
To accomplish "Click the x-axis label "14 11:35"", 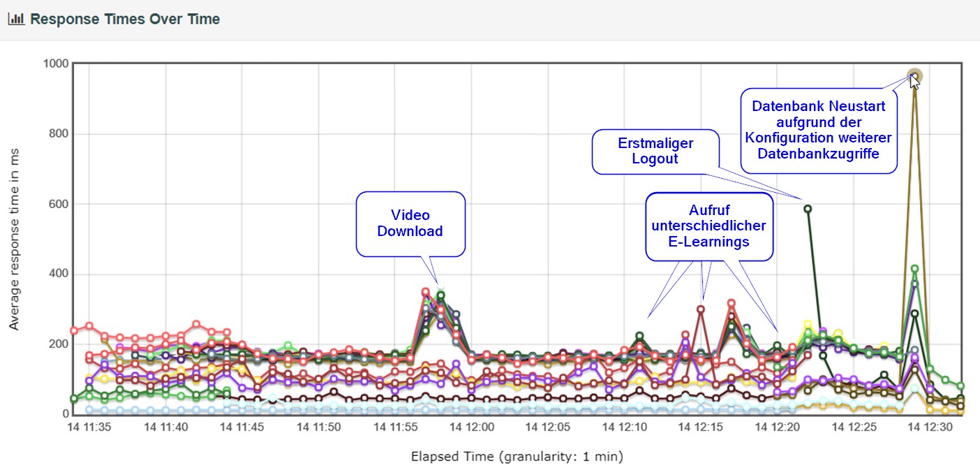I will [x=89, y=427].
